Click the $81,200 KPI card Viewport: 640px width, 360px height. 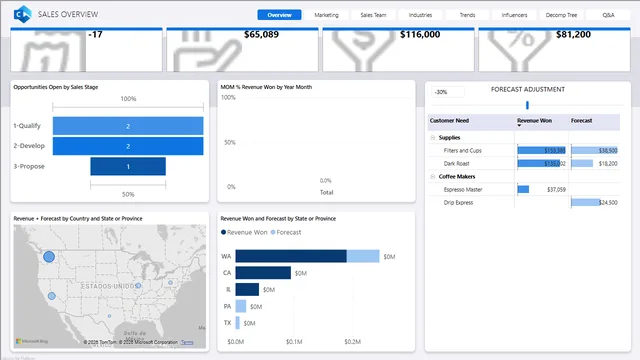tap(554, 50)
